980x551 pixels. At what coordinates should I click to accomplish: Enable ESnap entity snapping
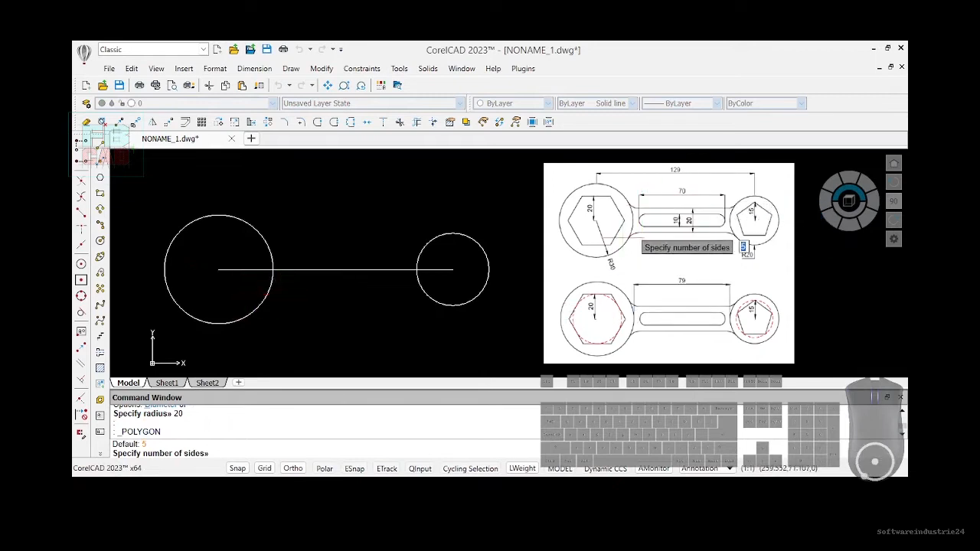(x=354, y=468)
